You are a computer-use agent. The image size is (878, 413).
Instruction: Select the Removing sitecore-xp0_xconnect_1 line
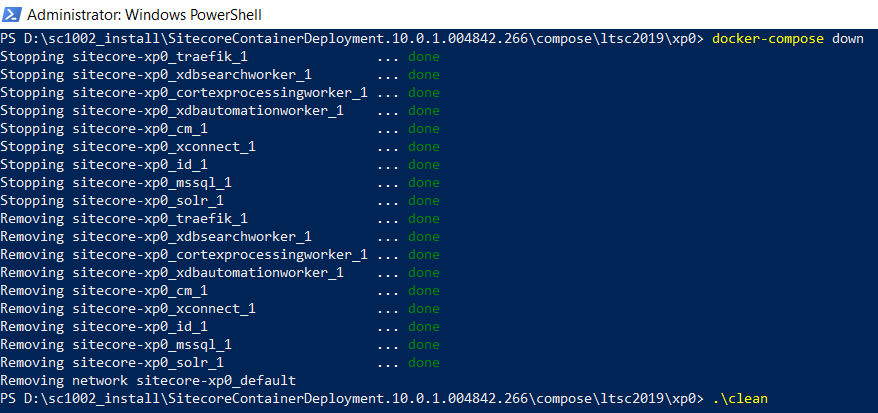(128, 309)
